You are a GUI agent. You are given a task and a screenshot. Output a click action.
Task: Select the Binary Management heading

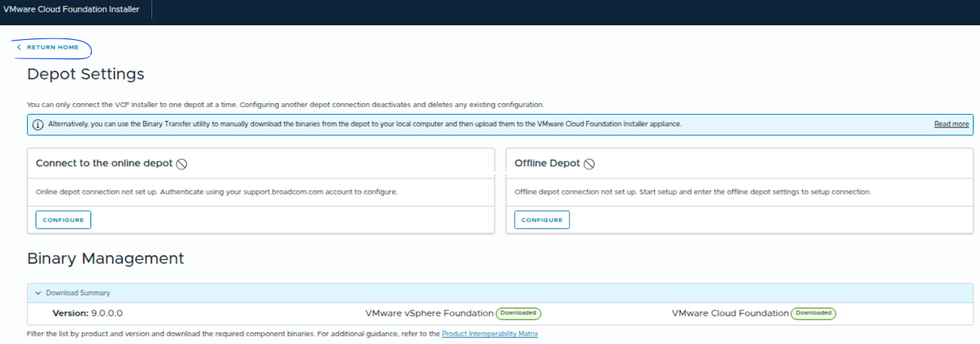pos(105,259)
